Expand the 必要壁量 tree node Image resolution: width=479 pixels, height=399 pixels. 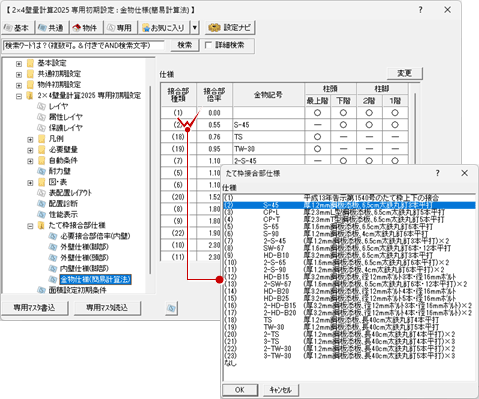point(30,150)
